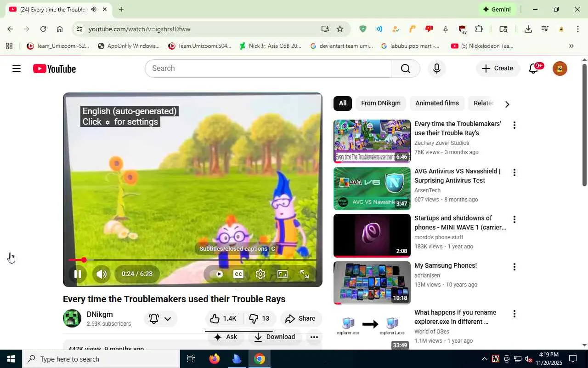Screen dimensions: 588x368
Task: Go to YouTube home via logo
Action: 54,69
